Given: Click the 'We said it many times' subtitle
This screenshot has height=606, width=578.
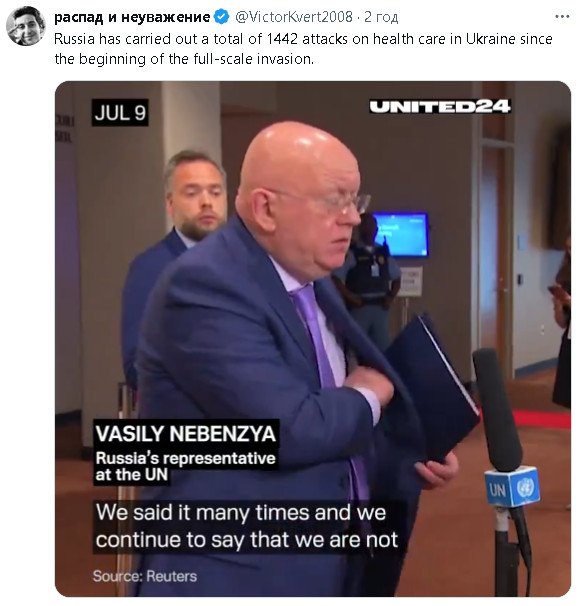Looking at the screenshot, I should point(247,526).
